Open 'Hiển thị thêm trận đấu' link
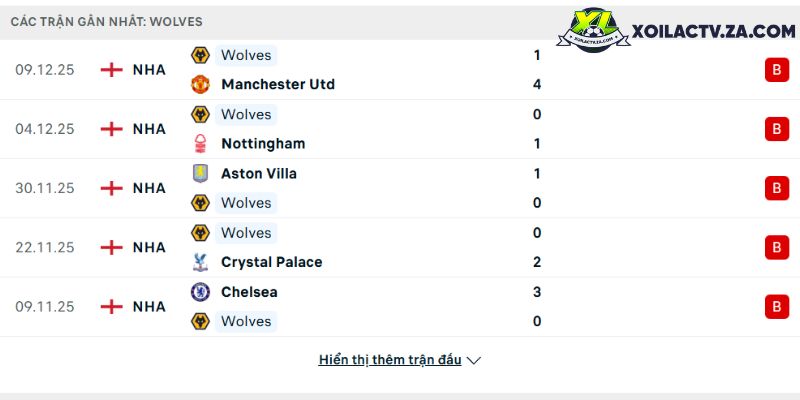This screenshot has width=800, height=400. [x=390, y=360]
